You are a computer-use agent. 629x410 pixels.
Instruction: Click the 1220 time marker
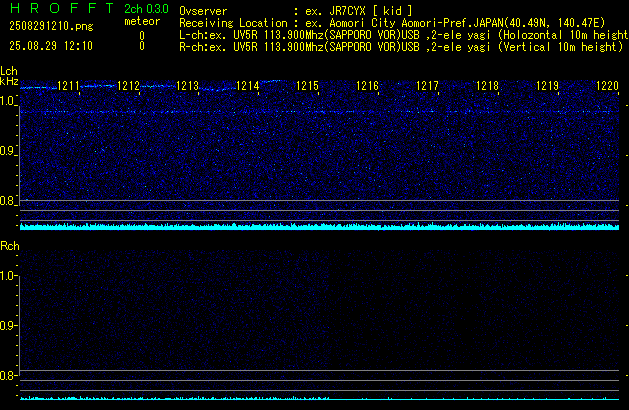[x=607, y=86]
